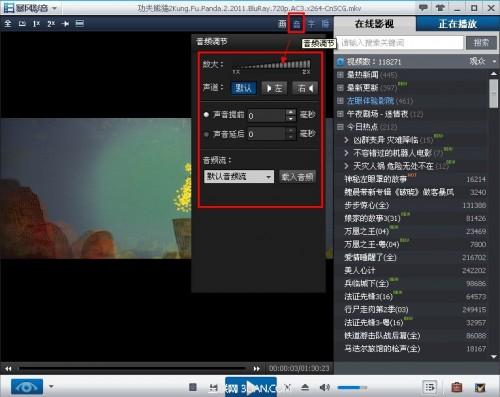Click the video list scrollbar down arrow
This screenshot has width=500, height=397.
494,356
